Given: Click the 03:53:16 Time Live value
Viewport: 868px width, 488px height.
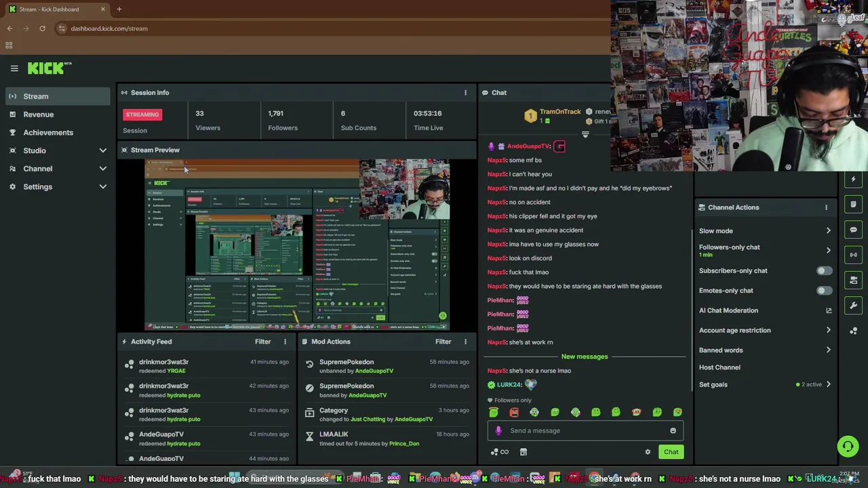Looking at the screenshot, I should coord(428,113).
